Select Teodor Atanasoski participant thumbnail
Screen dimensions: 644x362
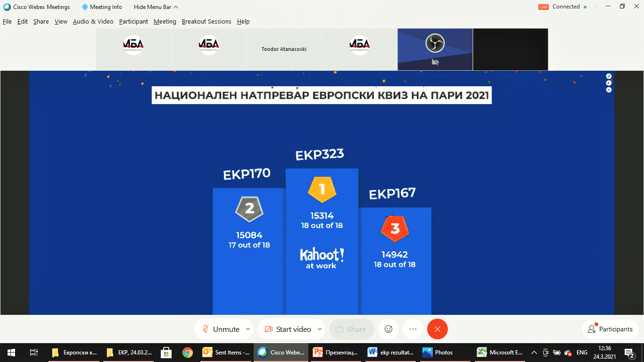pos(284,49)
